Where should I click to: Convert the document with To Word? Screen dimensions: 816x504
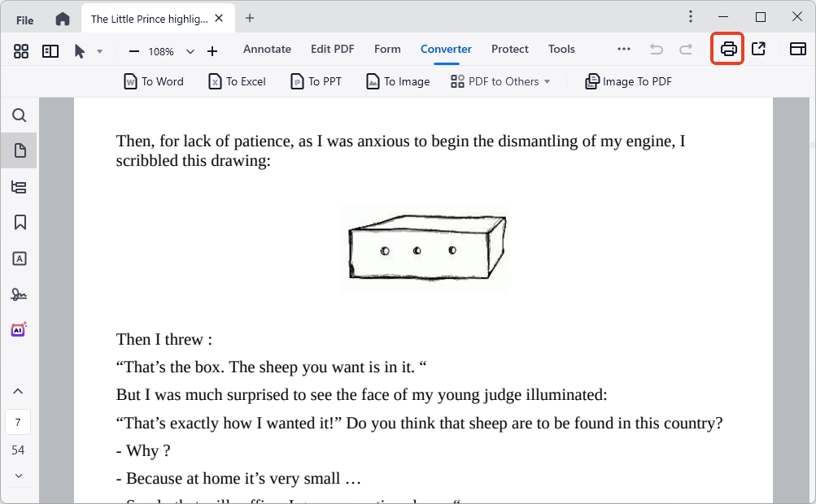[x=154, y=81]
